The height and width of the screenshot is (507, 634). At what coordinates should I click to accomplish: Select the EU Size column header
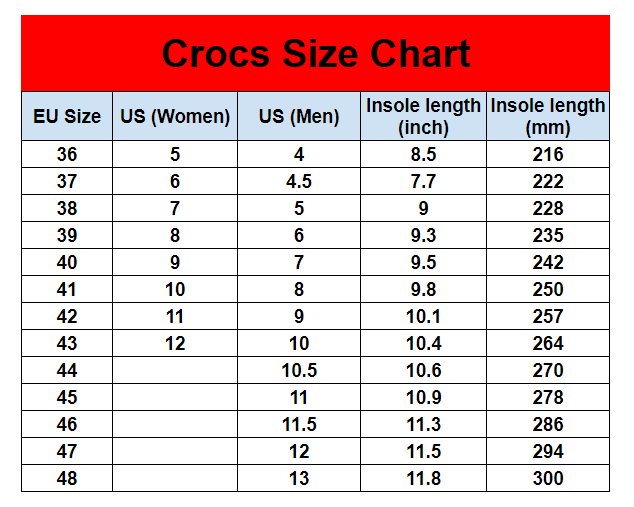(67, 116)
